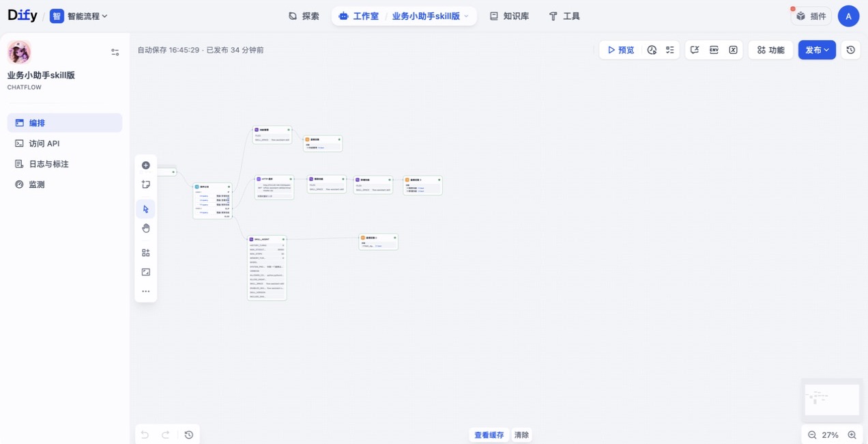Open the 工具 tab
The image size is (868, 444).
[x=564, y=16]
